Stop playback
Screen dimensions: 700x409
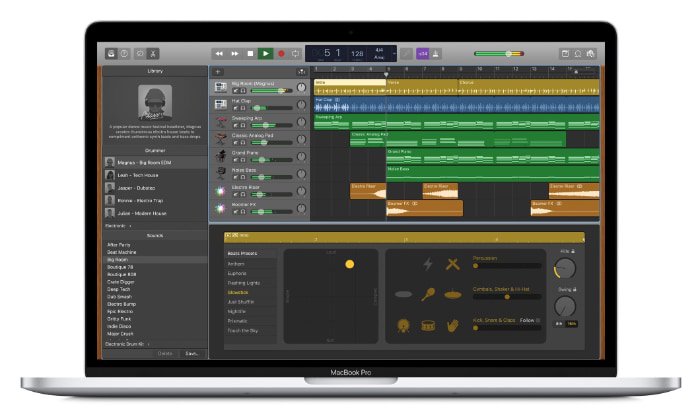point(250,54)
